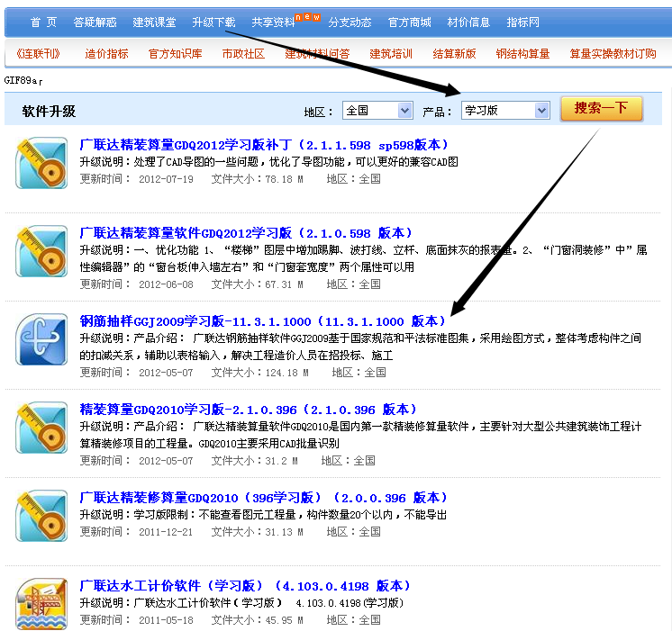Click the file size 124.18 M

tap(286, 373)
